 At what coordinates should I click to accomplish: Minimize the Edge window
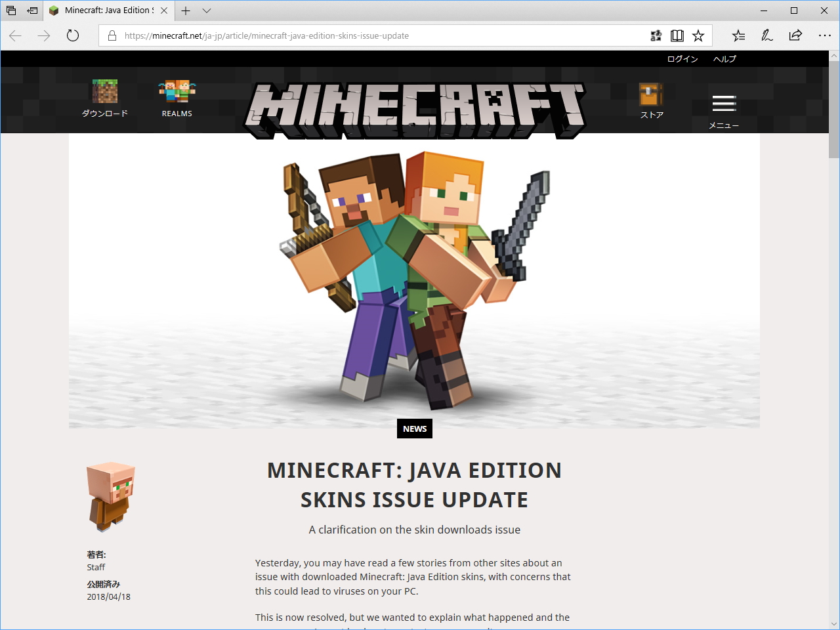[x=764, y=10]
